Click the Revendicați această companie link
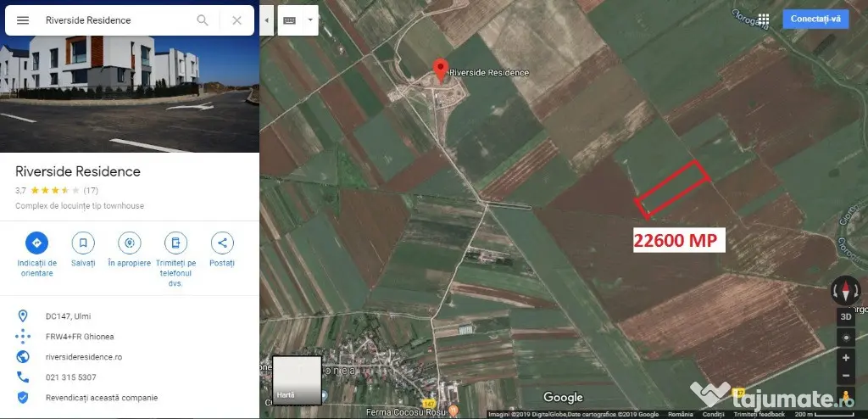Viewport: 868px width, 419px height. click(101, 397)
